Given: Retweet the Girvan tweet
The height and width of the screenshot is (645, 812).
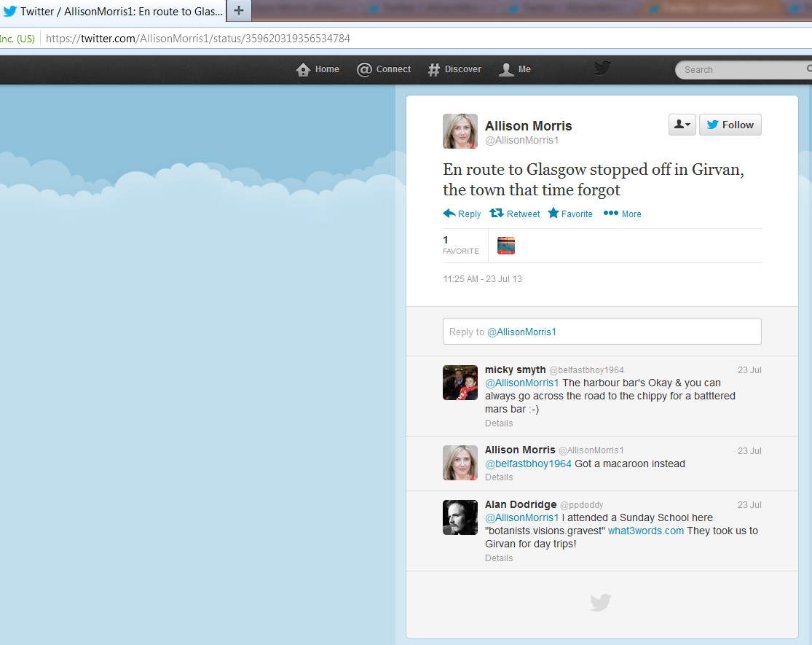Looking at the screenshot, I should click(x=515, y=214).
